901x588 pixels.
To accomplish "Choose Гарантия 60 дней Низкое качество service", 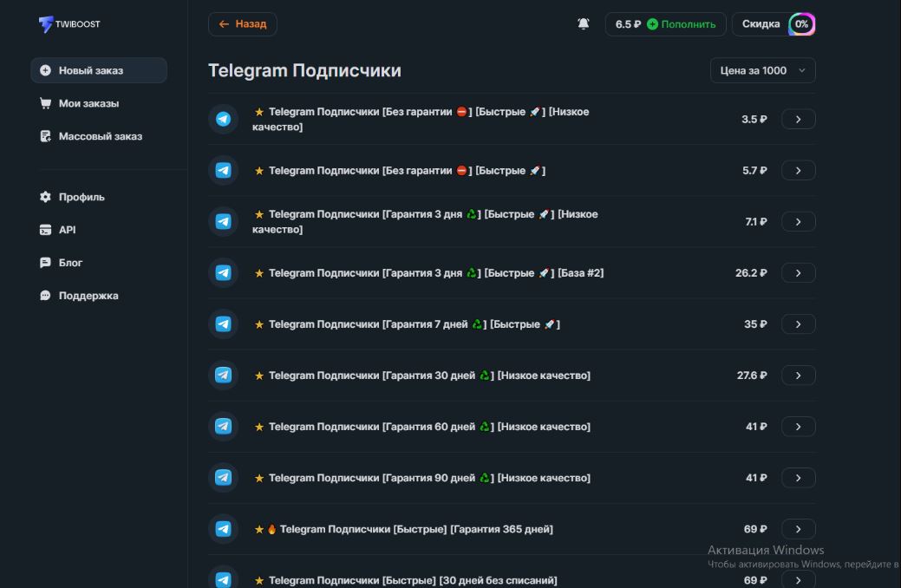I will (429, 427).
